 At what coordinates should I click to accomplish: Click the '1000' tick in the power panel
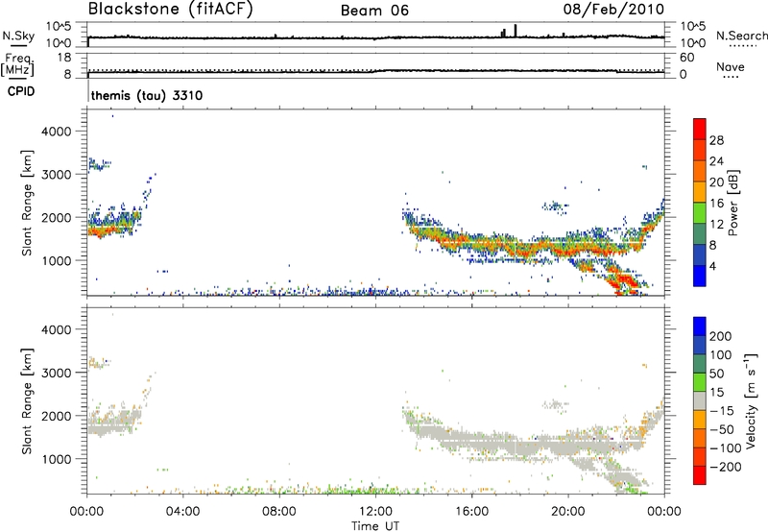pos(57,260)
